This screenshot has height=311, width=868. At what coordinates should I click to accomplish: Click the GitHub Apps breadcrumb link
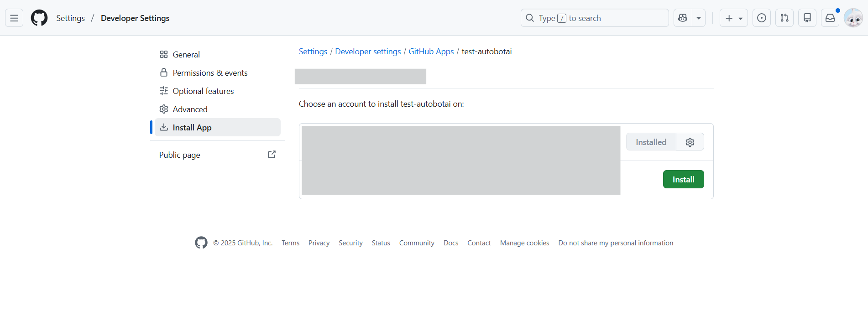click(431, 52)
